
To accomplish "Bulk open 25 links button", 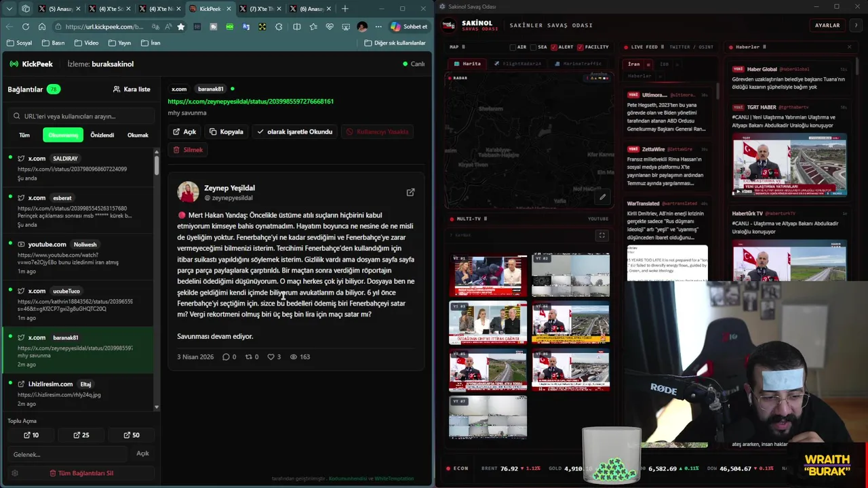I will click(x=81, y=435).
